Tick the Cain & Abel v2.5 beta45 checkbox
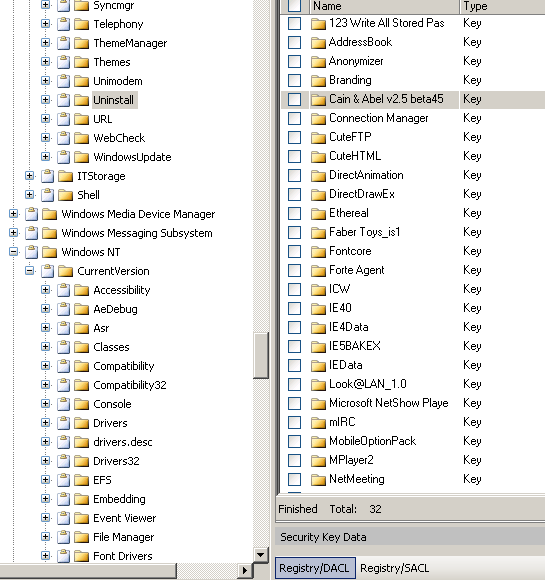Screen dimensions: 545x580 [x=295, y=100]
